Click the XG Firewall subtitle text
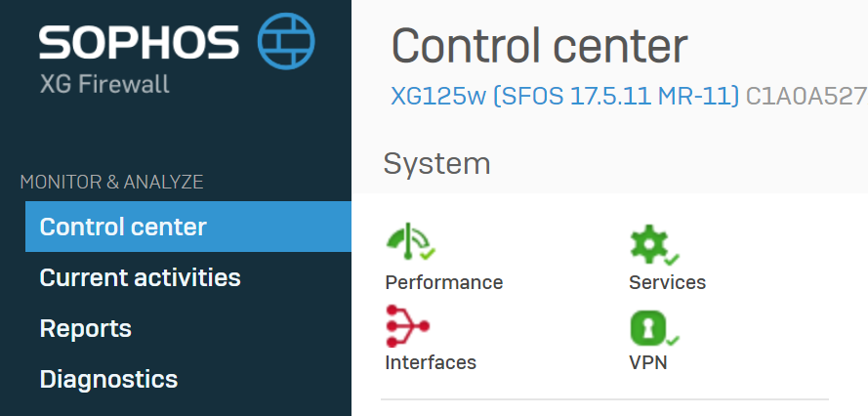Screen dimensions: 868x416 click(x=104, y=85)
